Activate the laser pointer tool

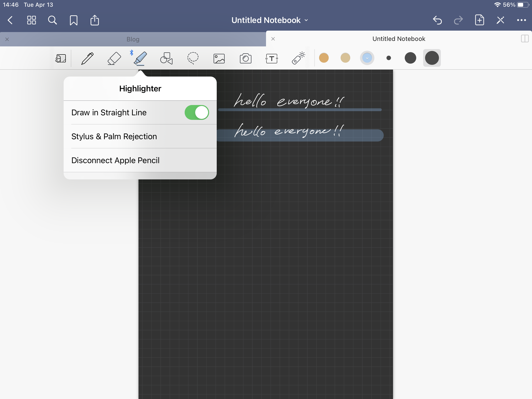coord(298,58)
